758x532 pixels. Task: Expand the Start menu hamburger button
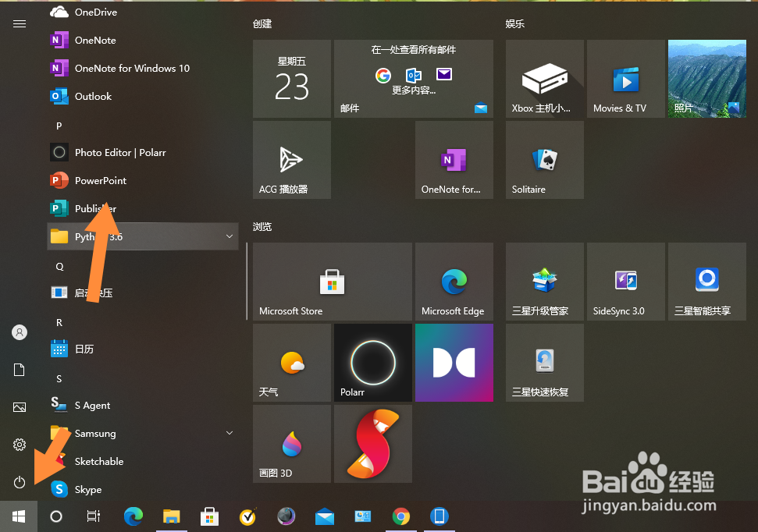click(x=20, y=23)
